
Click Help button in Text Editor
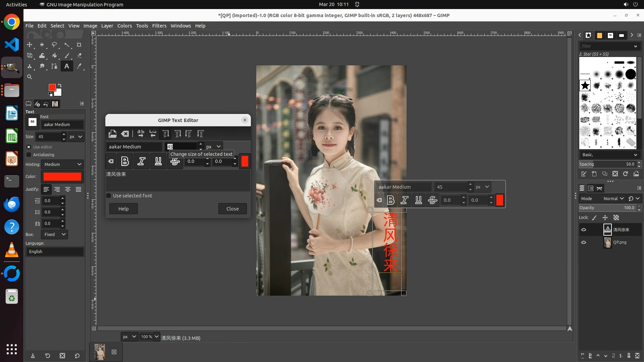tap(123, 209)
